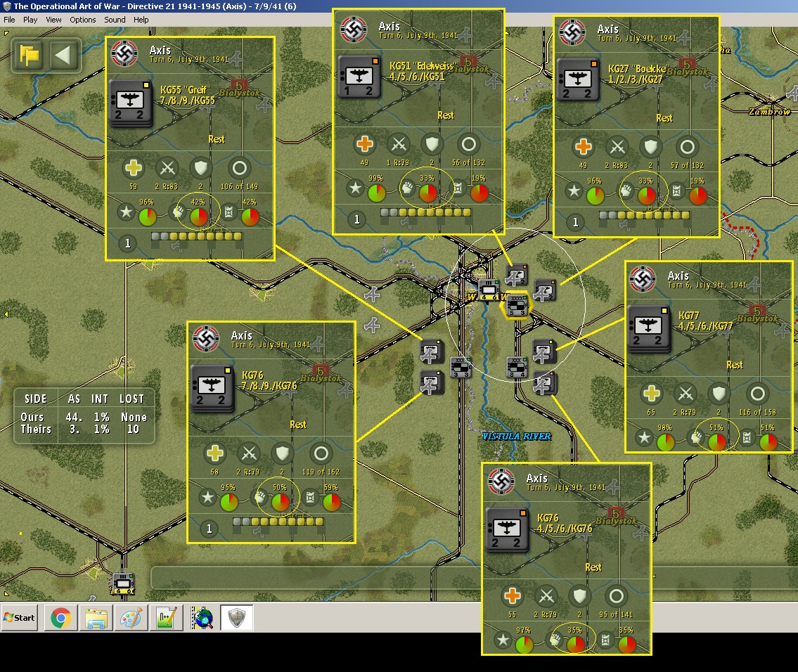The image size is (798, 672).
Task: Click the left-edge map scroll arrow
Action: (x=6, y=314)
